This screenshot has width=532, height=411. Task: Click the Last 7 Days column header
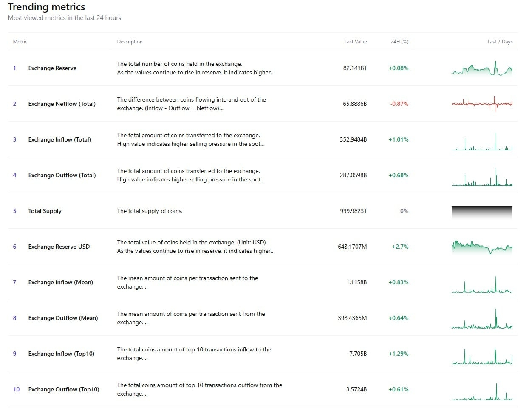(x=500, y=42)
